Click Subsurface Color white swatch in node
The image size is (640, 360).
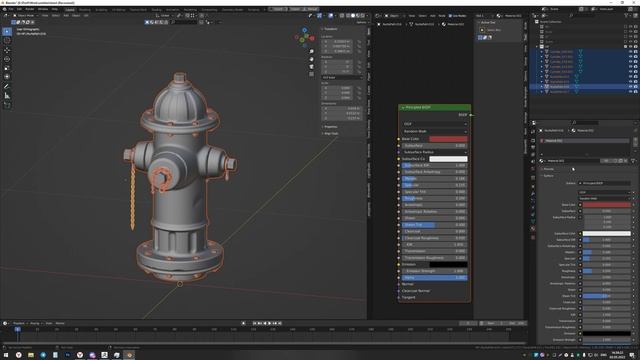448,159
